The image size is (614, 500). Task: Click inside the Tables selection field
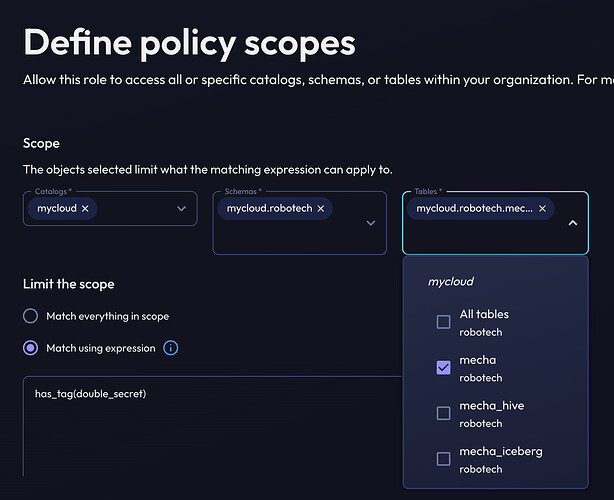pos(480,235)
